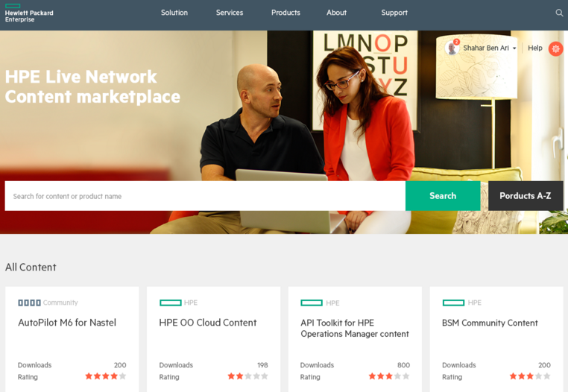Click the Help link
This screenshot has height=392, width=568.
click(534, 48)
